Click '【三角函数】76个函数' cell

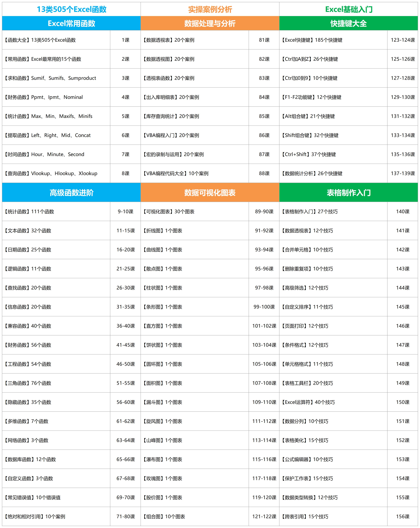[x=56, y=383]
